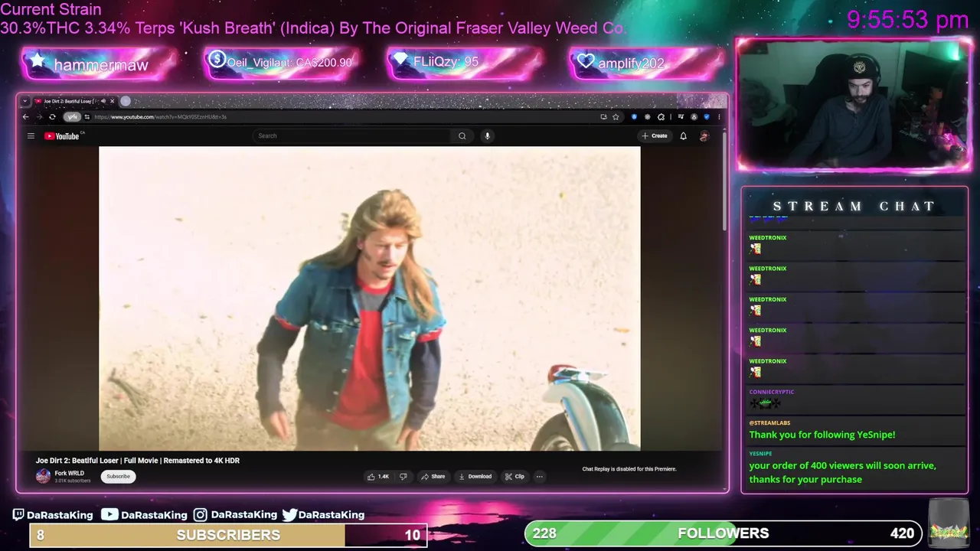The height and width of the screenshot is (551, 980).
Task: Close the Joe Dirt 2 browser tab
Action: pyautogui.click(x=112, y=101)
